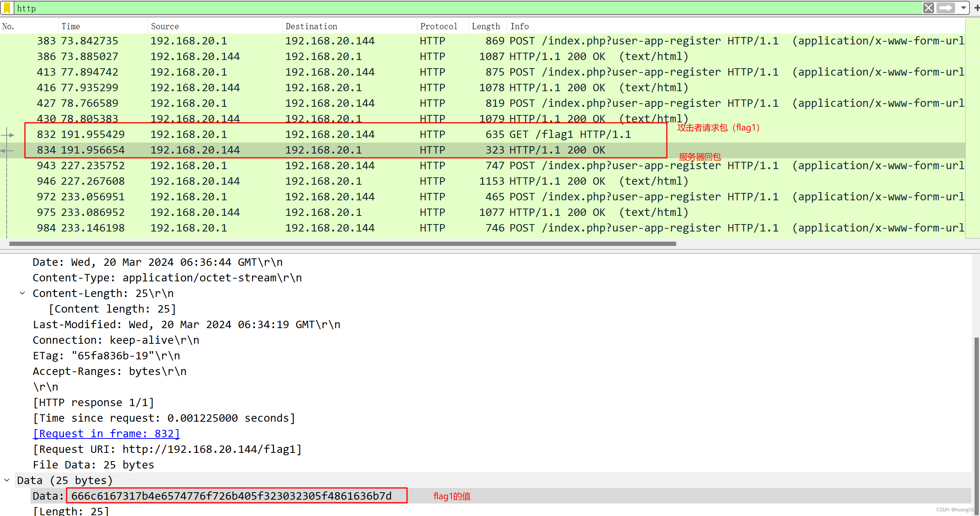Select the Request URI line
The width and height of the screenshot is (980, 516).
[x=167, y=449]
